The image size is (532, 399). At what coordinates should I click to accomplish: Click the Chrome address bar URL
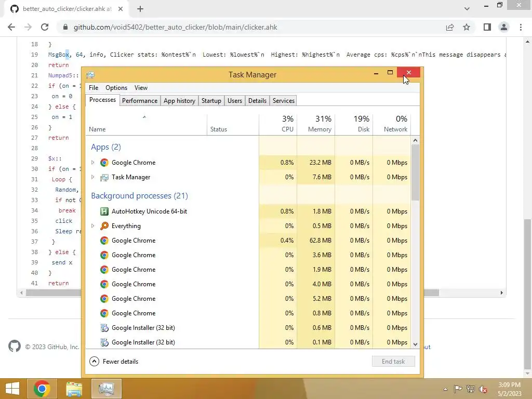pos(176,27)
